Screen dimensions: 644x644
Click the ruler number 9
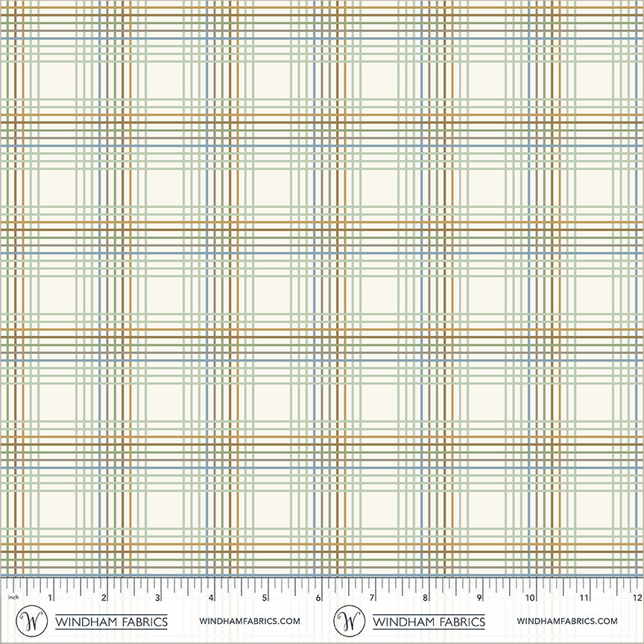pos(479,598)
